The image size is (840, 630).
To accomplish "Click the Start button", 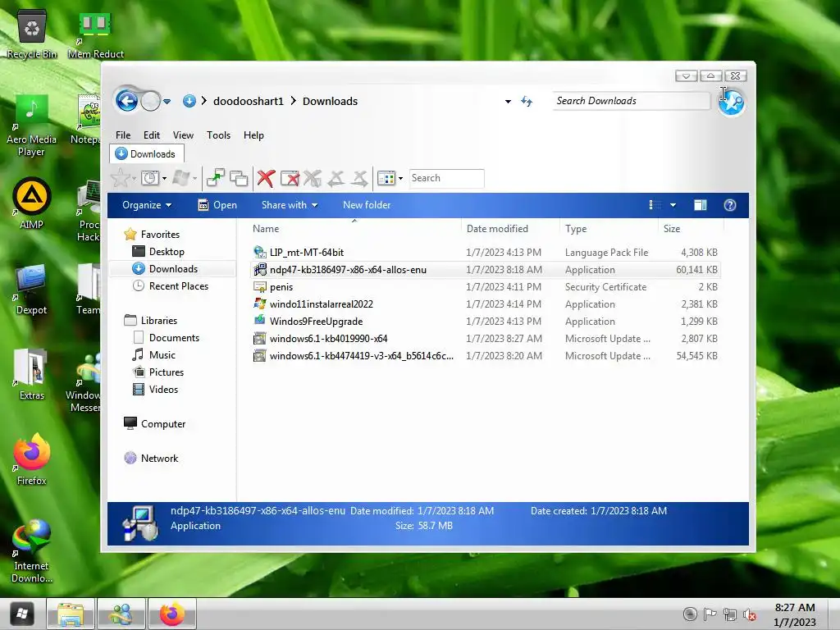I will pyautogui.click(x=21, y=614).
